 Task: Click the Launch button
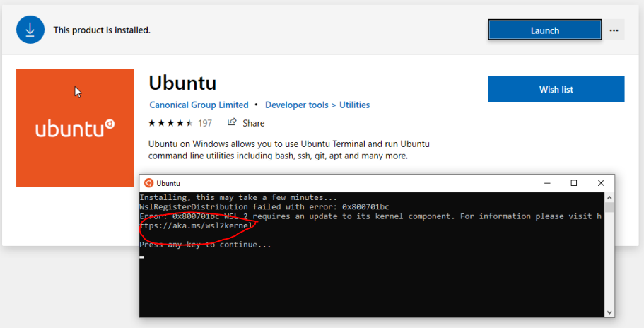[x=544, y=30]
